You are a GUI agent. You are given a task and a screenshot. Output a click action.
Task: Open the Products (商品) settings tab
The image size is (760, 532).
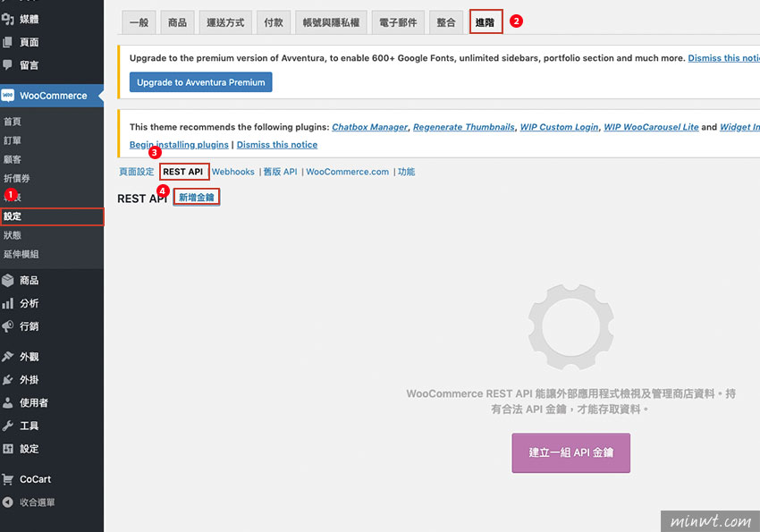[177, 22]
